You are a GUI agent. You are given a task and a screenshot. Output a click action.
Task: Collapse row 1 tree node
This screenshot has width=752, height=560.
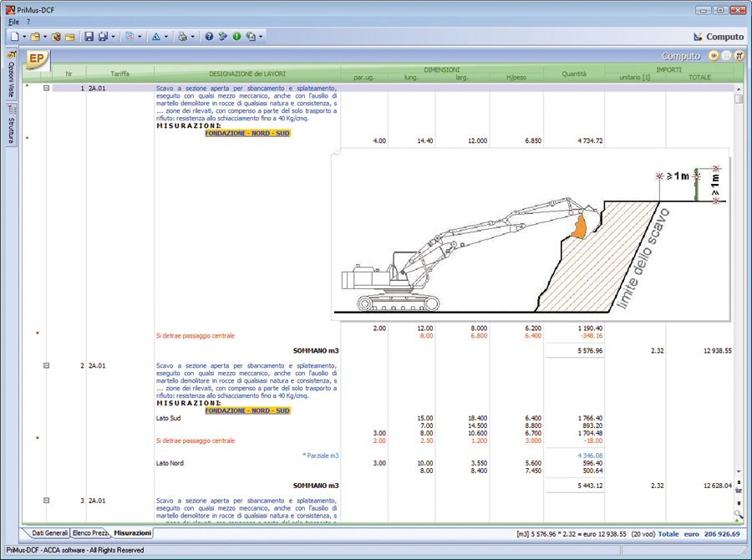pos(47,88)
